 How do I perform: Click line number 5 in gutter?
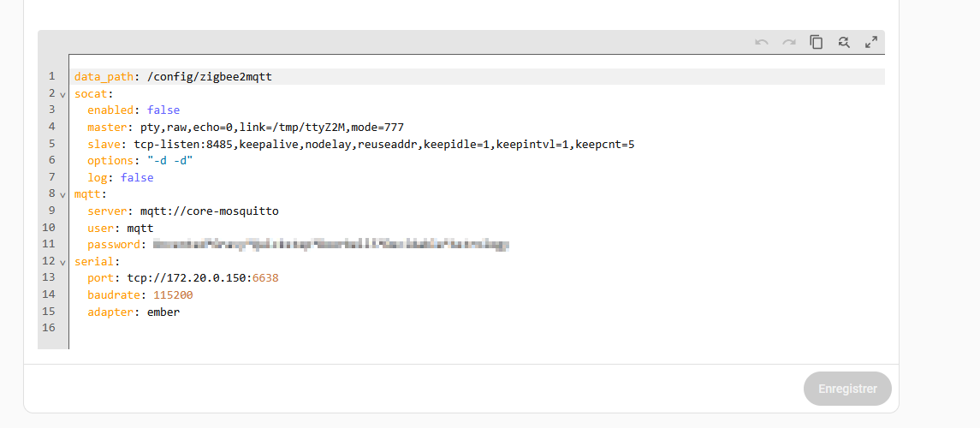coord(51,145)
